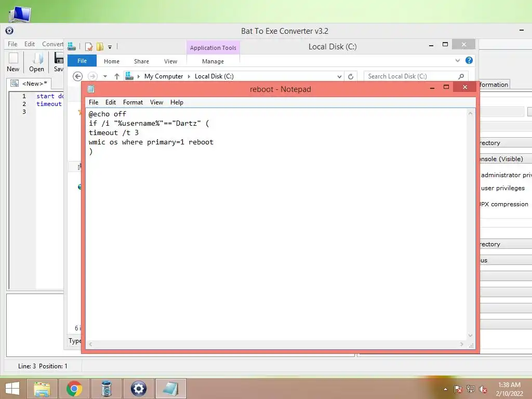Click the Open icon in Bat To Exe Converter
The image size is (532, 399).
(37, 62)
